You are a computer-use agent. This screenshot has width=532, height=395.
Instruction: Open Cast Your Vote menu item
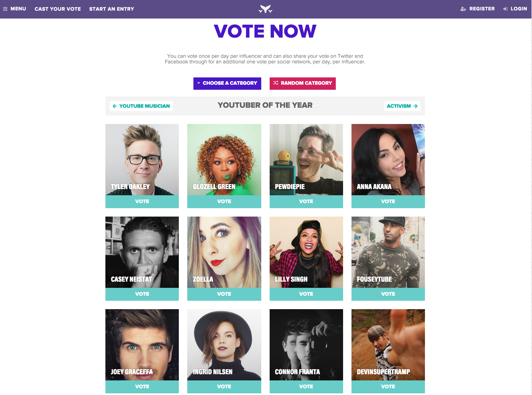(58, 9)
